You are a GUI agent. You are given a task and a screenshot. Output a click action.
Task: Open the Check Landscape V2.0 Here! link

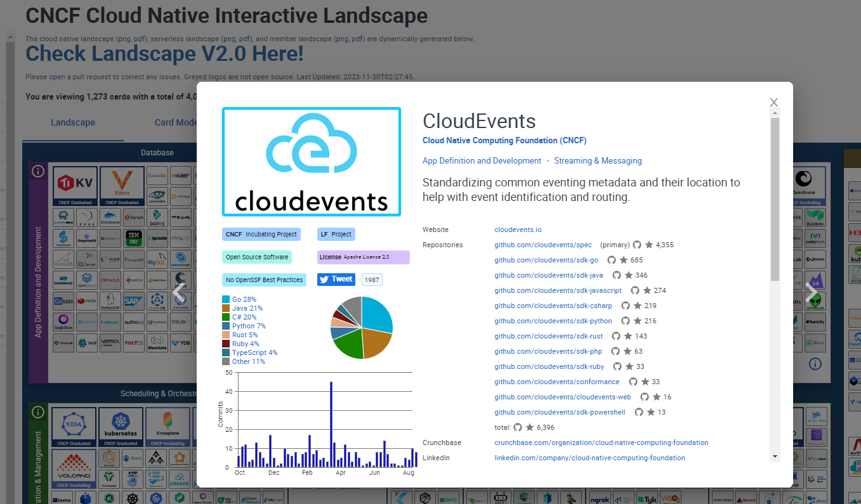[164, 54]
